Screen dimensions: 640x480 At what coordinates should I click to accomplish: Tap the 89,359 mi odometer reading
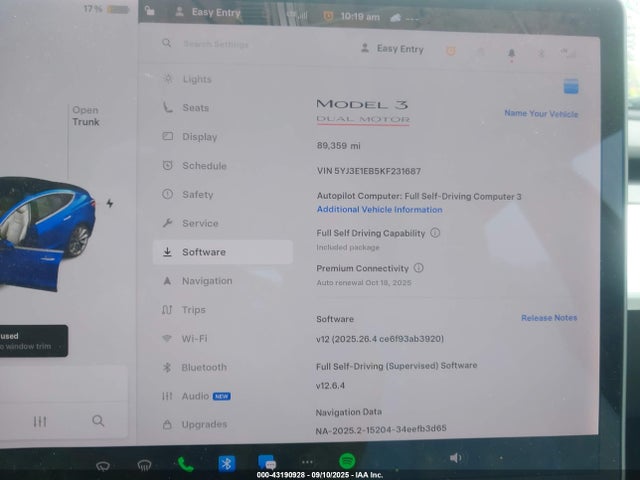point(338,146)
